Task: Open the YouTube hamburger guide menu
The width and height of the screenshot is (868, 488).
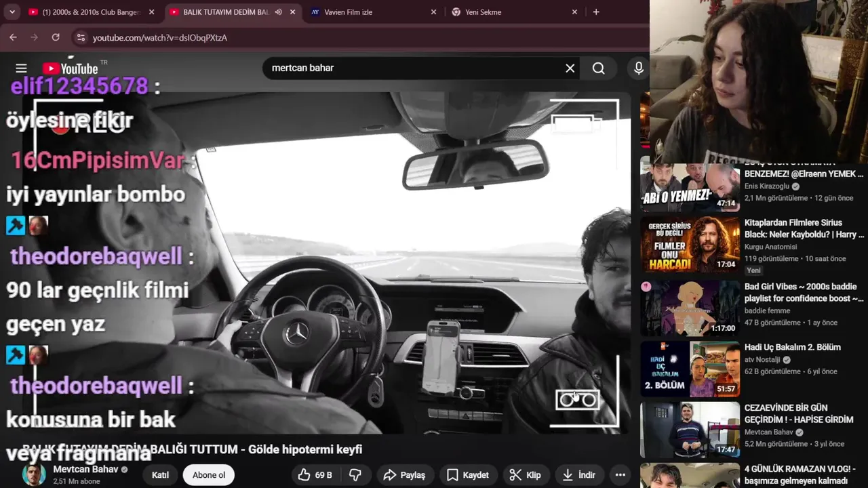Action: 21,68
